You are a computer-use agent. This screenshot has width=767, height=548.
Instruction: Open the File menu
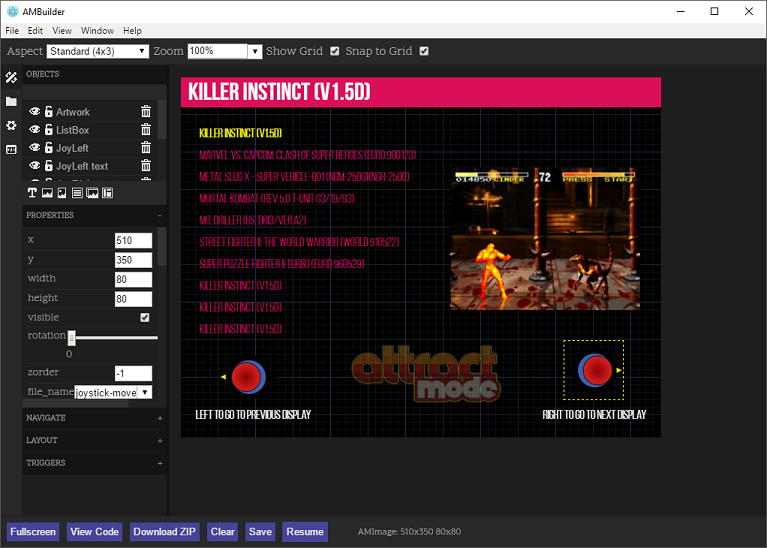[12, 30]
